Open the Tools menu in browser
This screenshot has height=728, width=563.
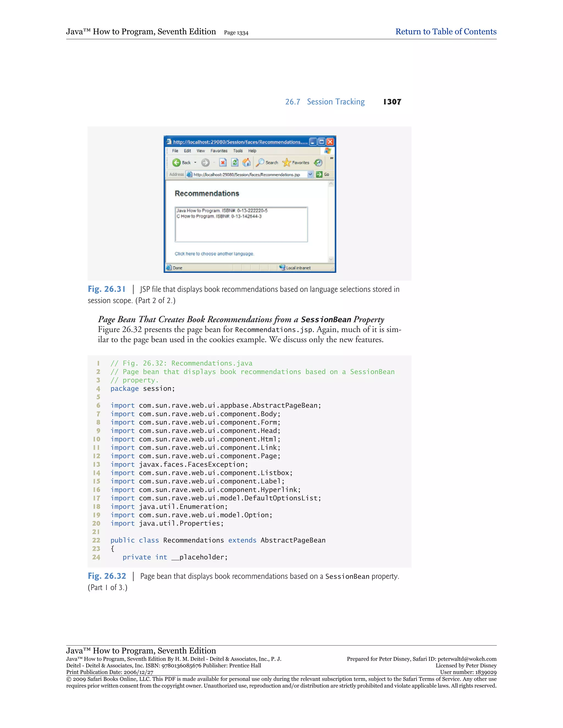click(238, 151)
